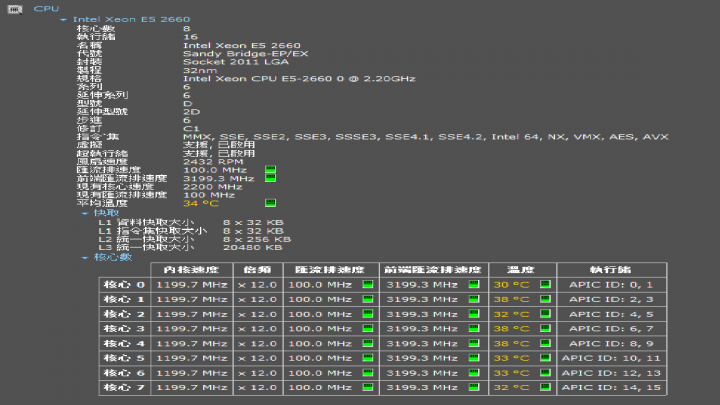Click the 內核速度 column header

[191, 270]
